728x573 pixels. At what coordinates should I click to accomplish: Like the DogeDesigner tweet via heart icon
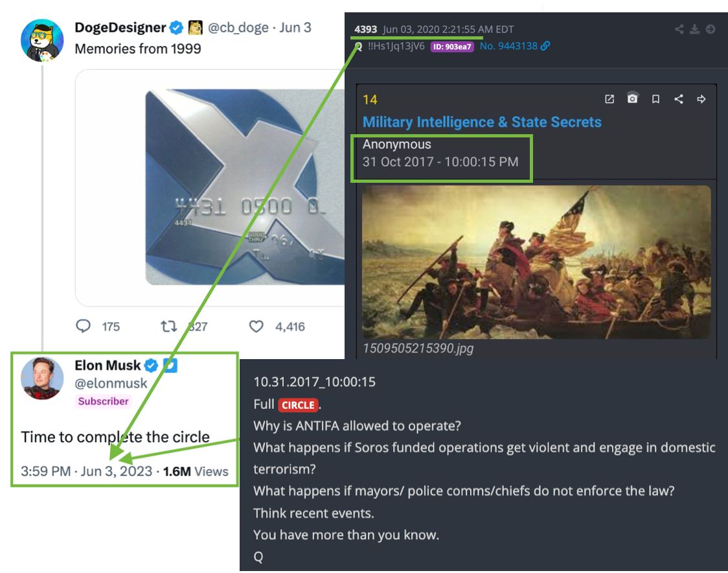(256, 326)
